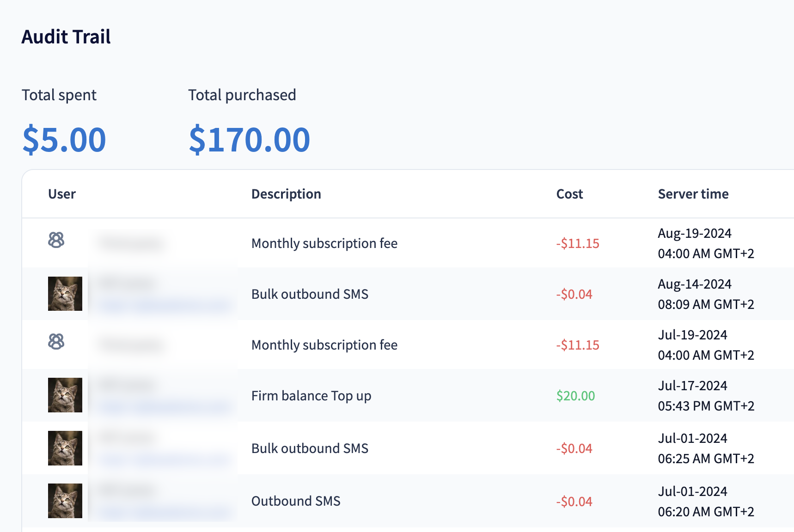
Task: Click the system icon in the Aug-19-2024 subscription row
Action: [56, 240]
